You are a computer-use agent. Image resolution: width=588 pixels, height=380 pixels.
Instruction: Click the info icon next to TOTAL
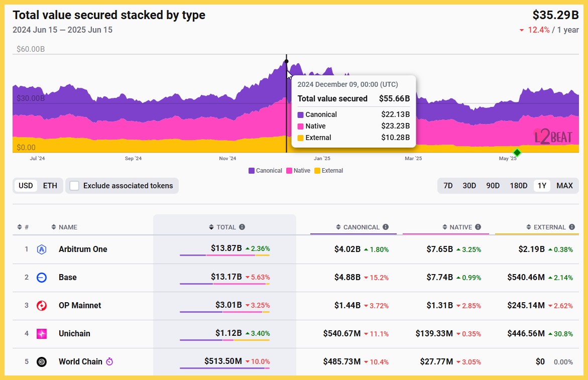pyautogui.click(x=242, y=227)
